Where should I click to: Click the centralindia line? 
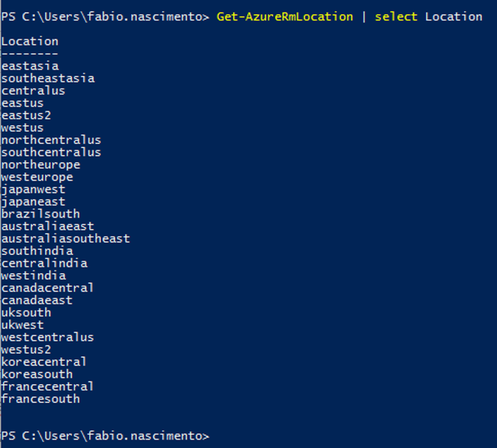(x=44, y=263)
